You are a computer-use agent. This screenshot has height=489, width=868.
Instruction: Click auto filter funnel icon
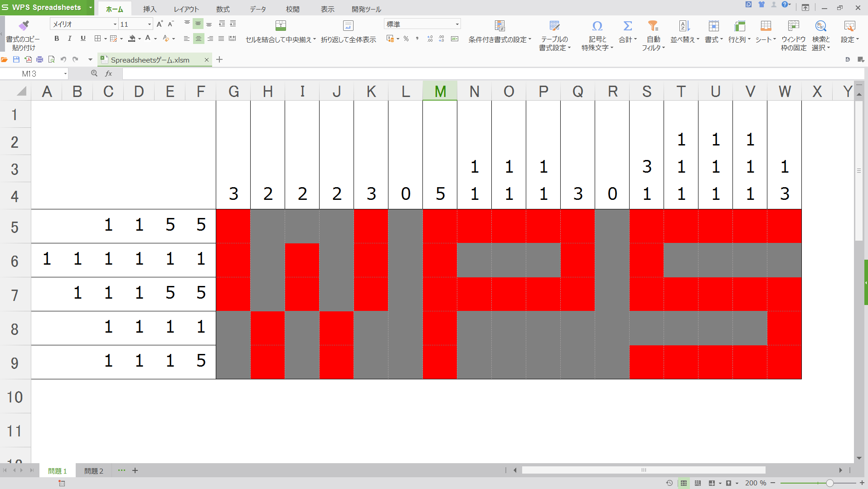point(653,26)
